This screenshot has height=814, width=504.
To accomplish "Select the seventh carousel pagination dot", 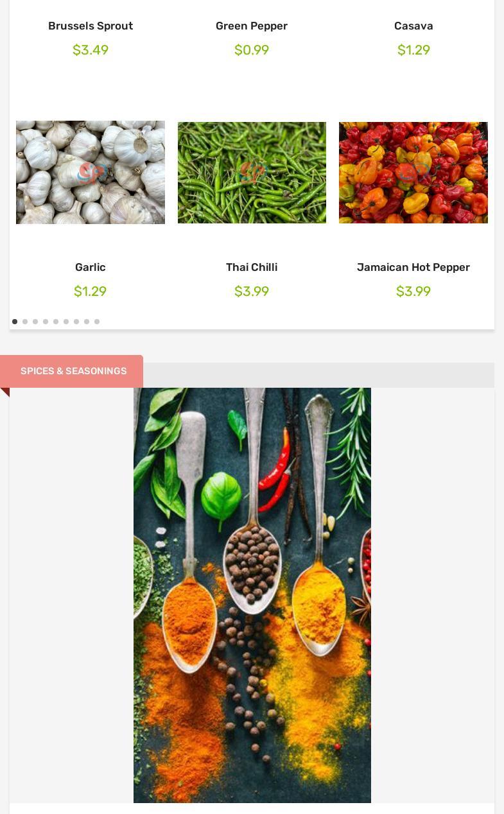I will 76,322.
